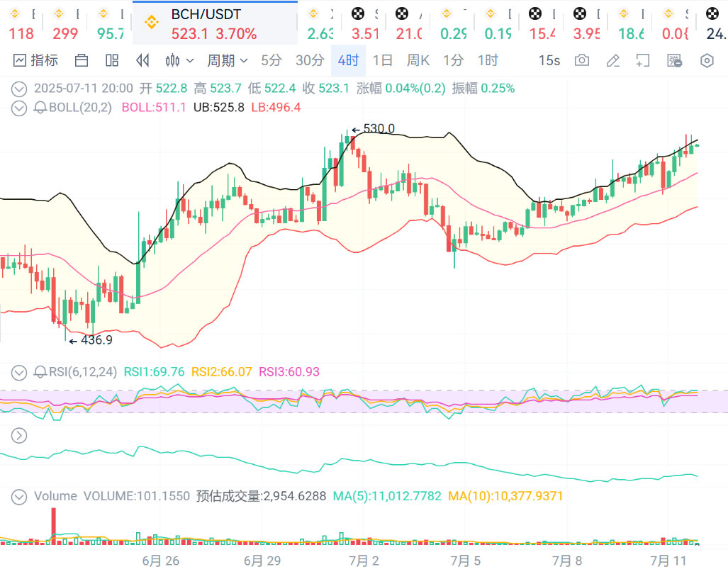
Task: Click the 预估成交量:2,954.6288 label
Action: coord(261,497)
